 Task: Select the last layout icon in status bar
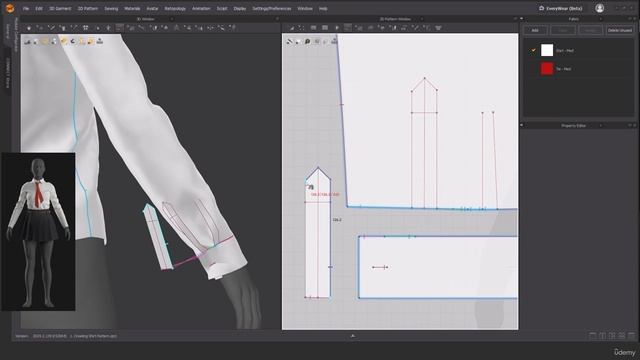pos(631,336)
